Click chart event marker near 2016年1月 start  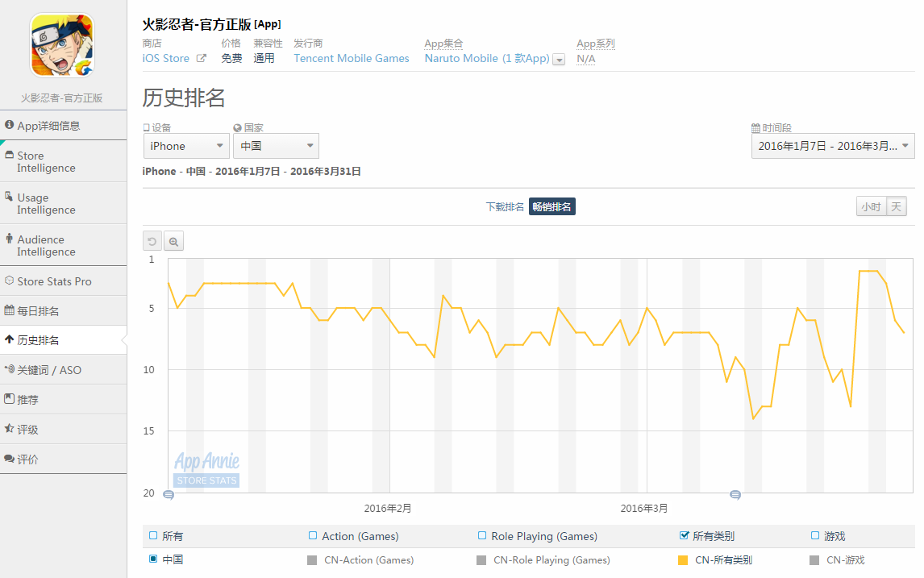169,495
